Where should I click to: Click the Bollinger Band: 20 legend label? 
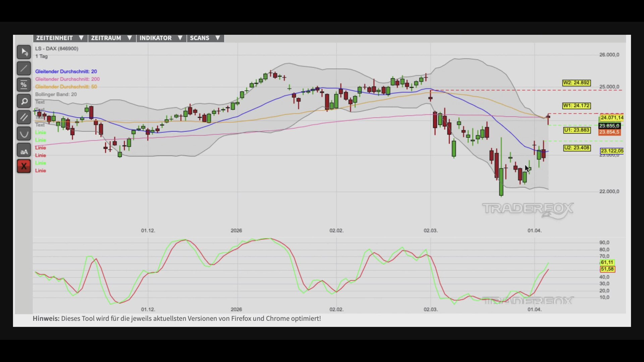click(x=56, y=95)
